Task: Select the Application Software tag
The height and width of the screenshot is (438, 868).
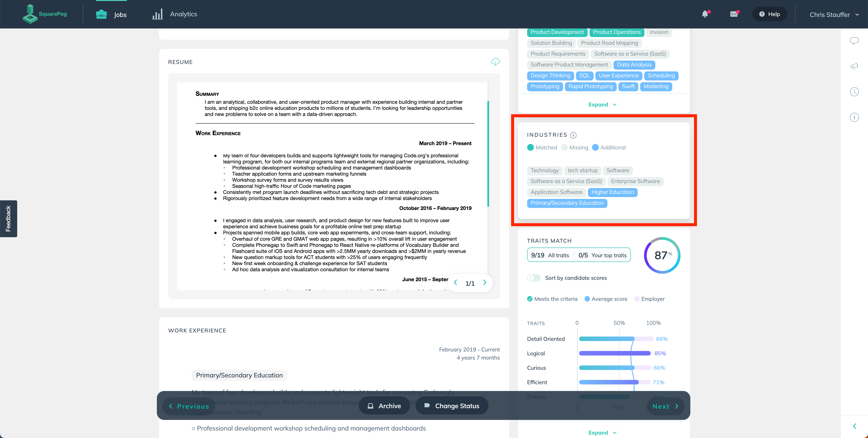Action: click(x=556, y=192)
